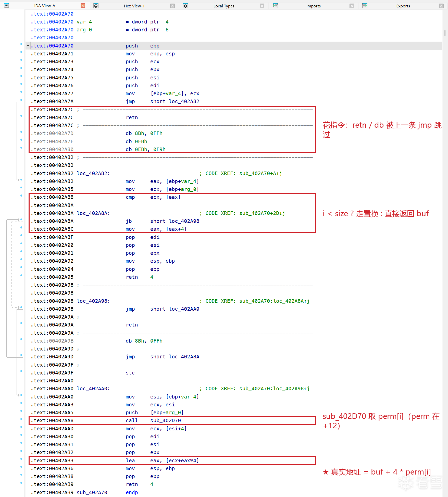The image size is (448, 497).
Task: Follow loc_402AA0 in the jmp instruction
Action: coord(184,309)
